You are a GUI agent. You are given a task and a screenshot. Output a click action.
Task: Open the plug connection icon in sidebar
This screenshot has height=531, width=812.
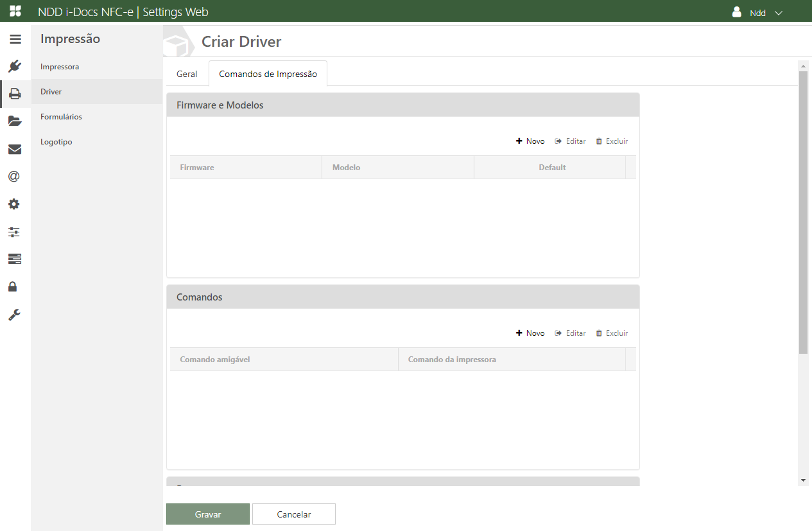(15, 66)
